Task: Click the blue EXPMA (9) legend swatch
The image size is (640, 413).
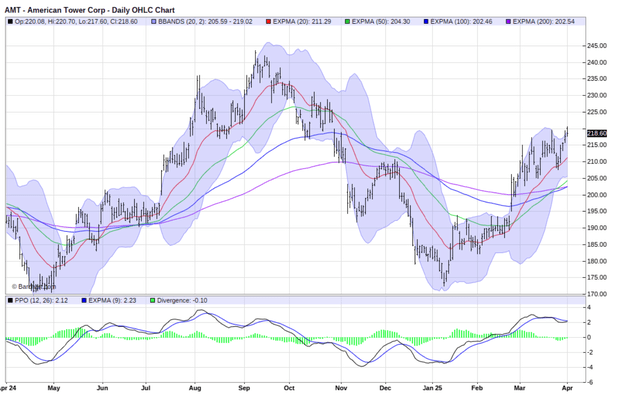Action: coord(84,301)
